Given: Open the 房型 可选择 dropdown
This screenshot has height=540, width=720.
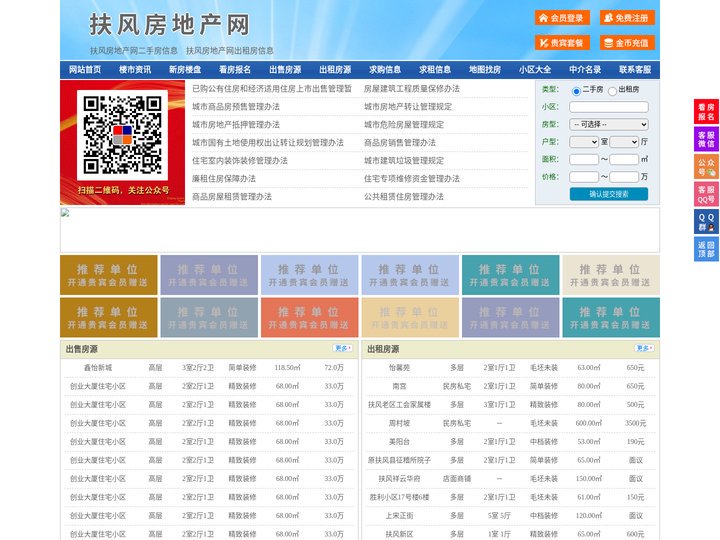Looking at the screenshot, I should click(x=609, y=124).
